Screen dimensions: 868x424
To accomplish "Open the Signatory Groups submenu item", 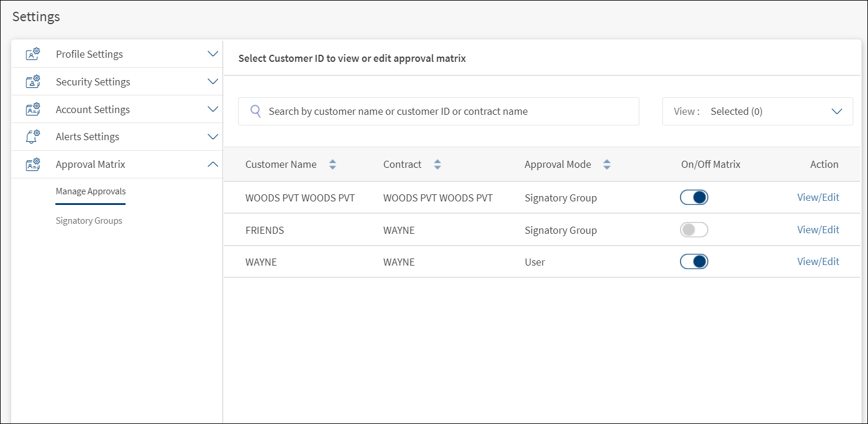I will pos(89,221).
